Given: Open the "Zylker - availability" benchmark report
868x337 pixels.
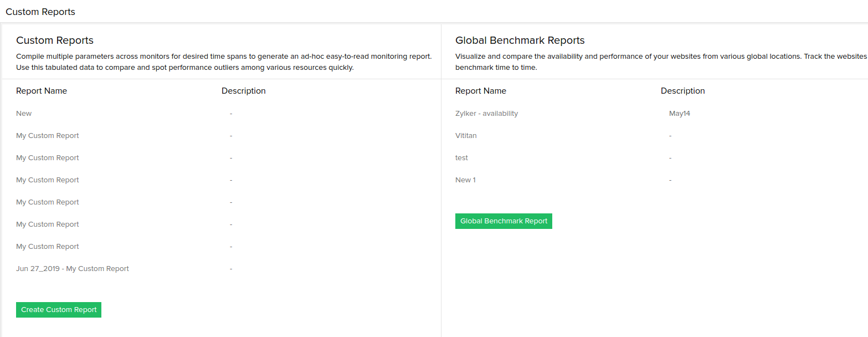Looking at the screenshot, I should [x=486, y=113].
